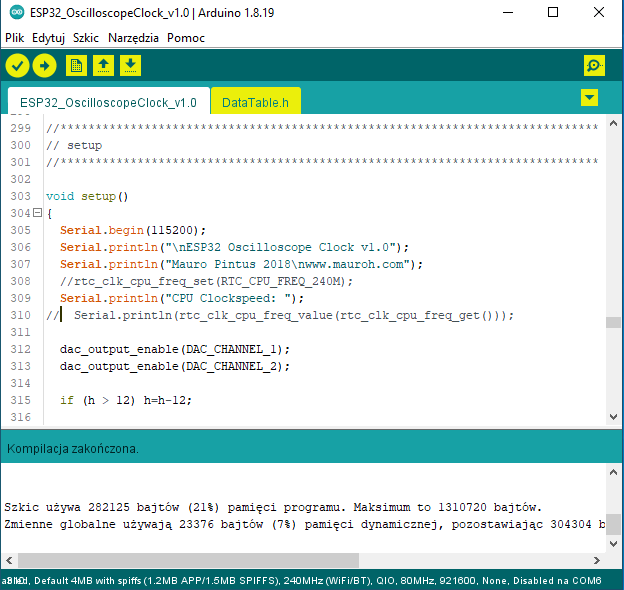Click the 'Kompilacja zakończona.' status message
624x590 pixels.
tap(73, 449)
